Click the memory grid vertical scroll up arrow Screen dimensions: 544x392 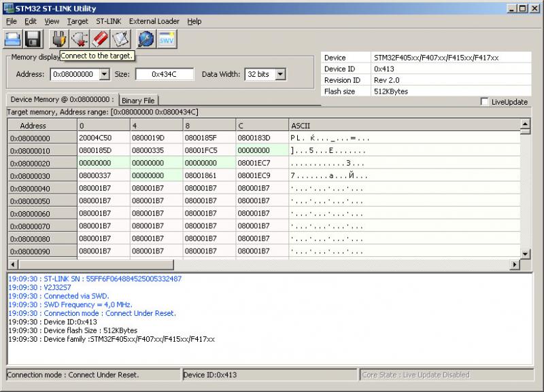coord(525,124)
